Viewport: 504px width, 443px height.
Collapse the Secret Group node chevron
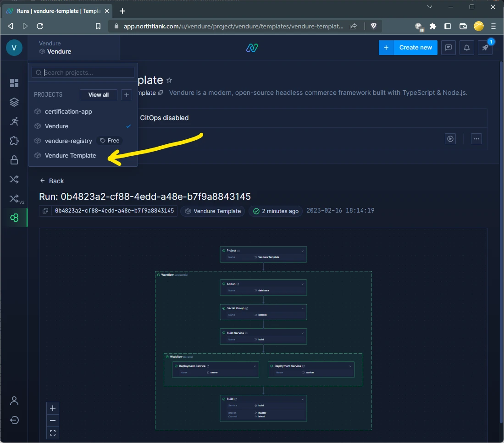tap(302, 308)
